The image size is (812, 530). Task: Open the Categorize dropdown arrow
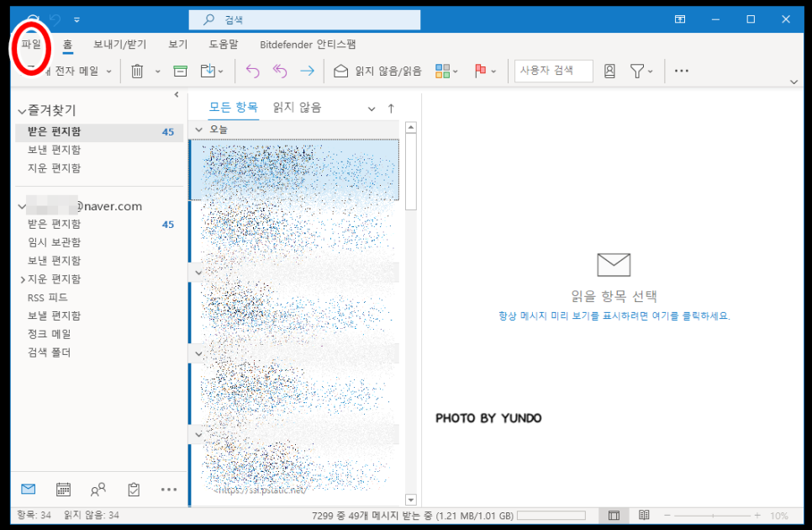pos(456,72)
